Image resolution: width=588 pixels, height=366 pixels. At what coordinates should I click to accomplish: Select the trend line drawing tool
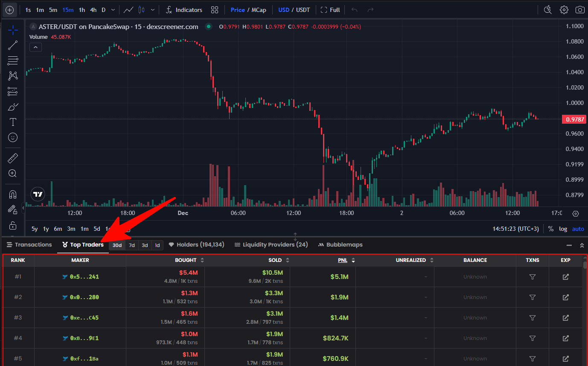click(x=13, y=45)
